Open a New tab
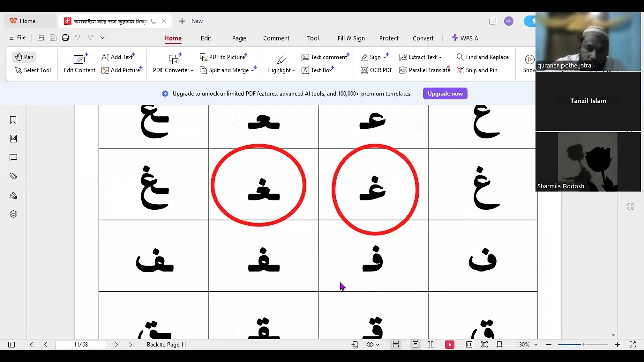 coord(191,21)
